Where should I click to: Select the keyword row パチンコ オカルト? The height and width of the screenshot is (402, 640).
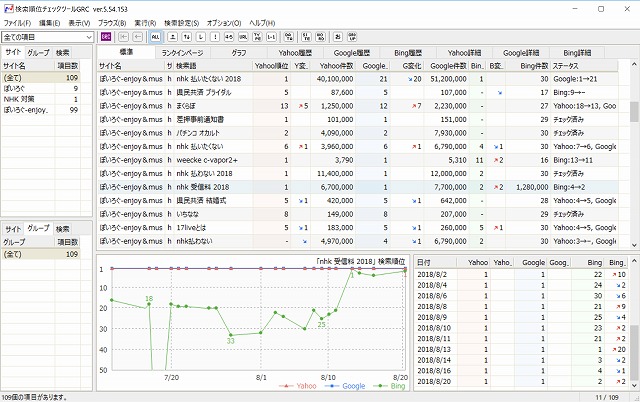pos(358,133)
